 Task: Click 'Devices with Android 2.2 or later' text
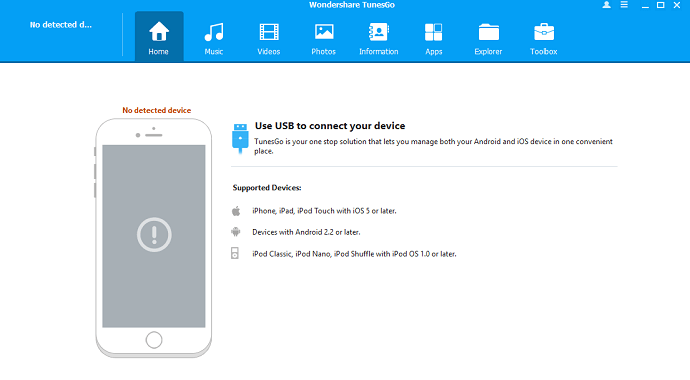pyautogui.click(x=306, y=232)
